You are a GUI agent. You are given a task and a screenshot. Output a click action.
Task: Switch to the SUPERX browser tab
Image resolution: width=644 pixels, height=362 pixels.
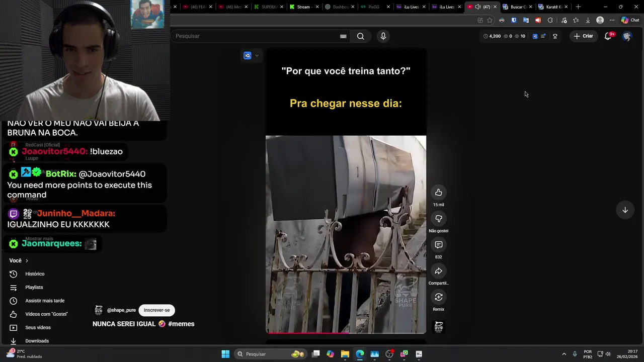coord(268,7)
